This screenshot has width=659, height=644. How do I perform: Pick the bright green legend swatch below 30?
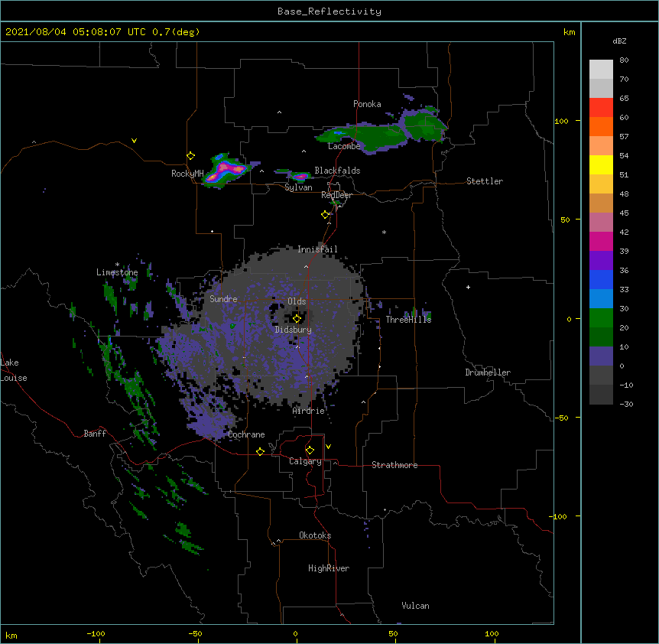pos(601,318)
